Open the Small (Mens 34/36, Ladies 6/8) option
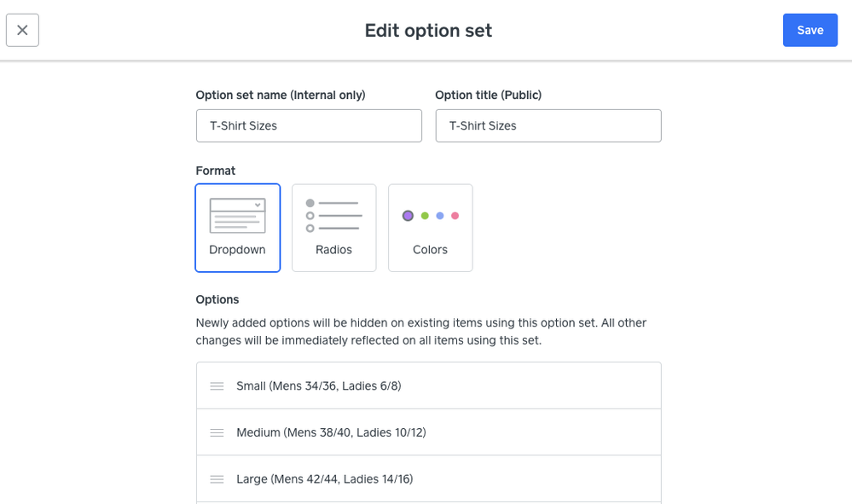 pos(319,386)
